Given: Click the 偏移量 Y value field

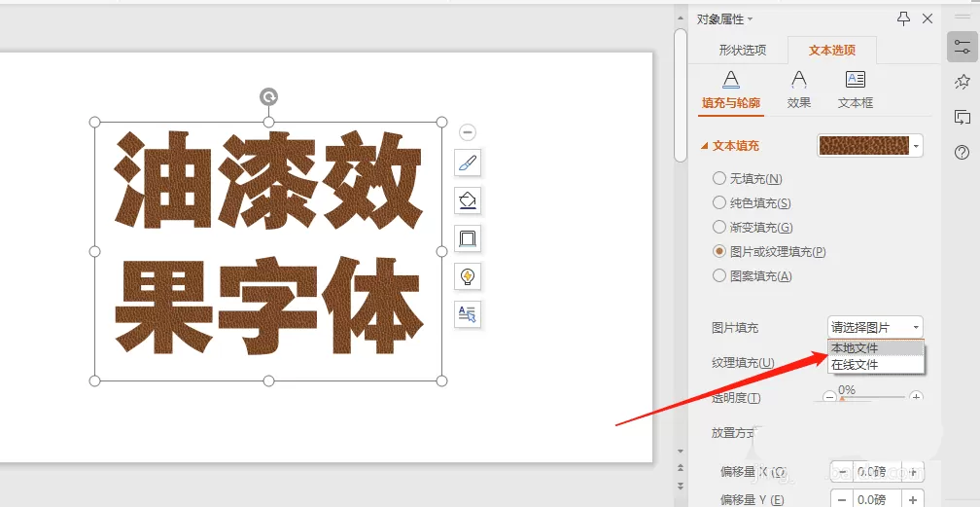Looking at the screenshot, I should (878, 499).
